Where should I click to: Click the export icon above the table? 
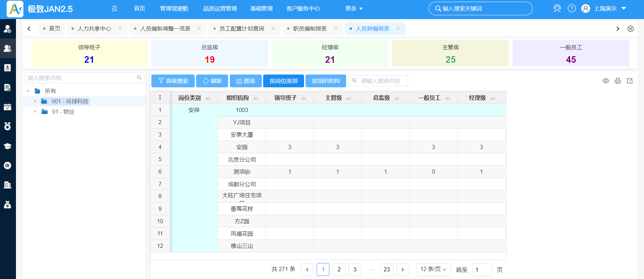[630, 81]
